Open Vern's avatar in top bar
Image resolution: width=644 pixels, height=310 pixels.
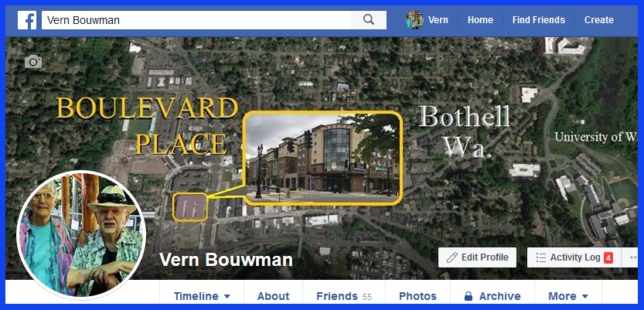pyautogui.click(x=414, y=20)
